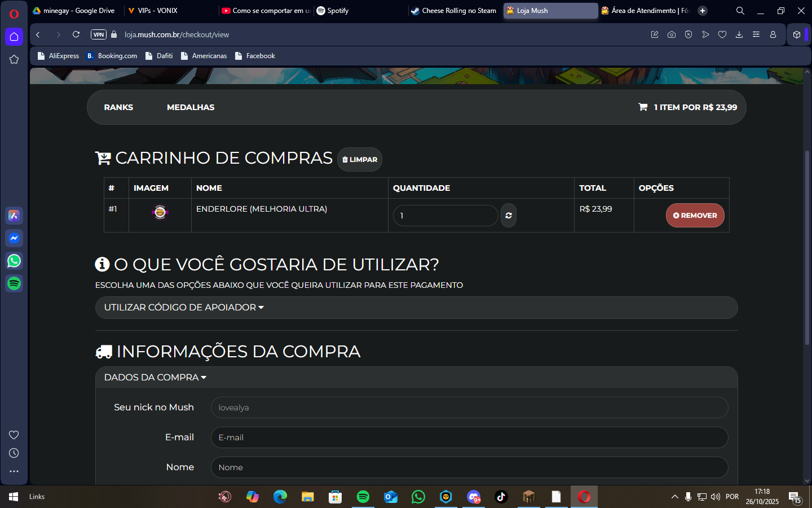Go to Opera home start page
Viewport: 812px width, 508px height.
coord(14,37)
